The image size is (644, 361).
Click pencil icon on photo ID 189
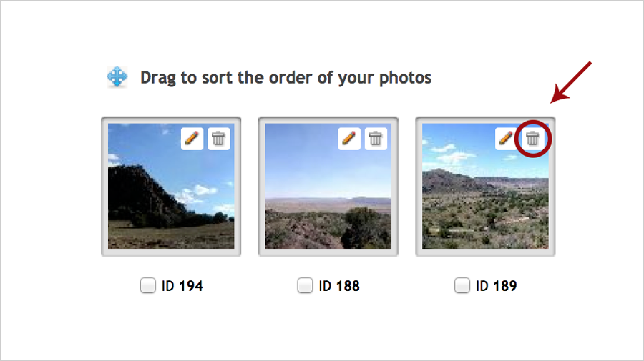(x=506, y=139)
